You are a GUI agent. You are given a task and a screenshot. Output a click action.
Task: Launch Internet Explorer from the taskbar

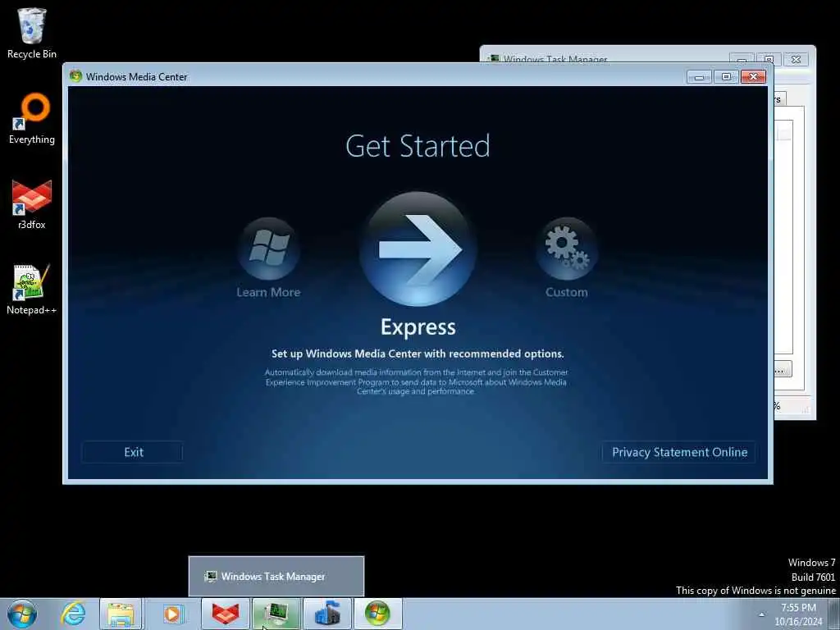tap(72, 614)
